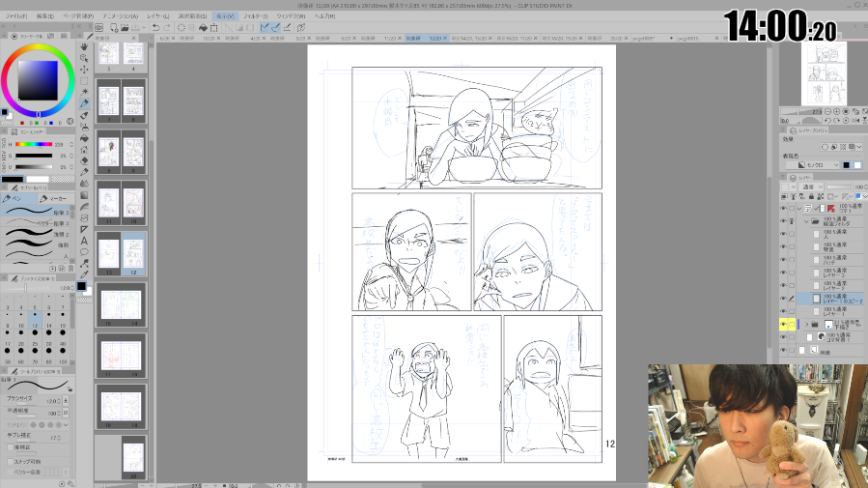
Task: Click wrench icon below tool property
Action: (x=70, y=483)
